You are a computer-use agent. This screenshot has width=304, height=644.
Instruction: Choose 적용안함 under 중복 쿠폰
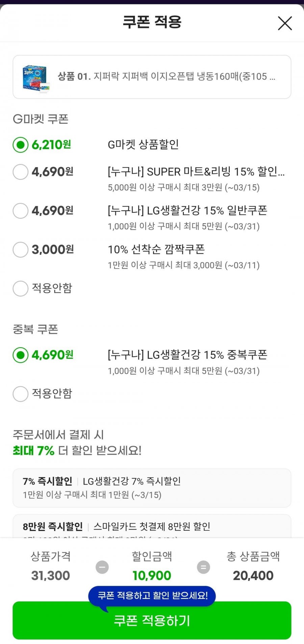tap(21, 394)
